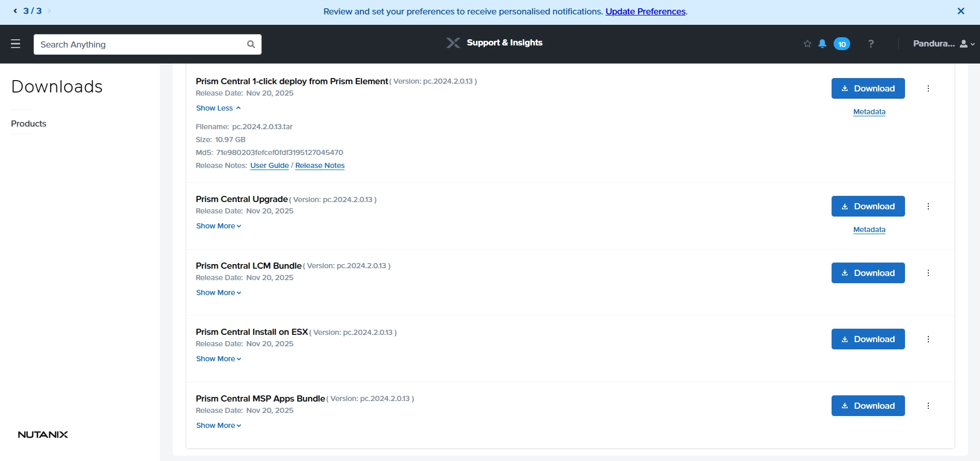Open the Release Notes link
Screen dimensions: 980x461
click(x=320, y=165)
